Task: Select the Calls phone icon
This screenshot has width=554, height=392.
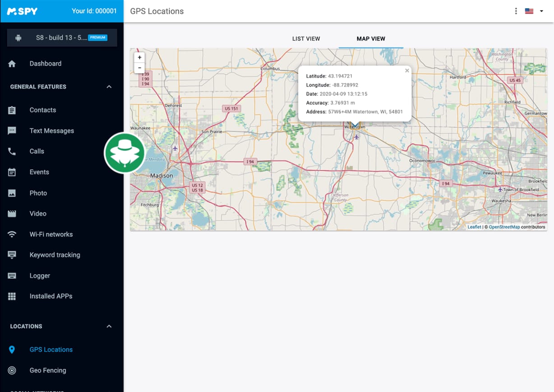Action: (x=12, y=152)
